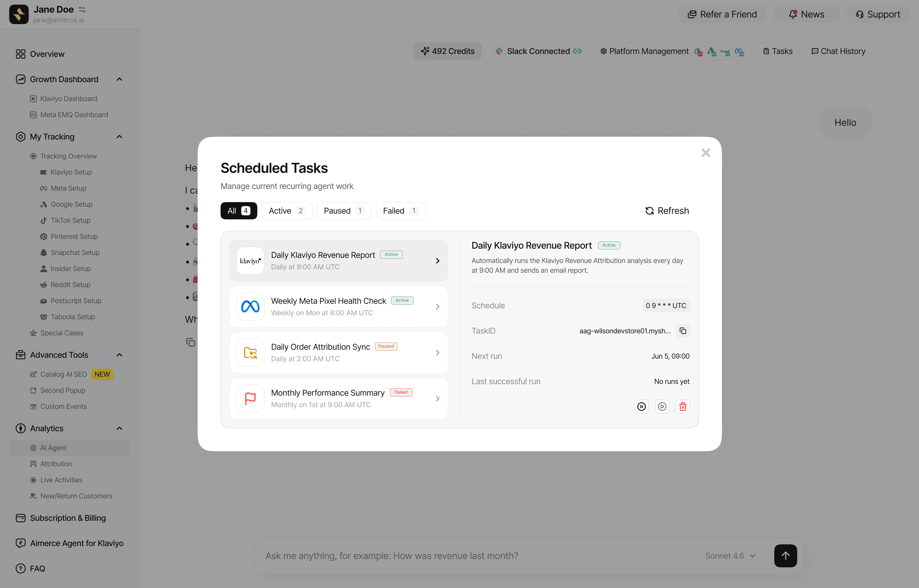Viewport: 919px width, 588px height.
Task: Open the Sonnet 4.6 model dropdown
Action: [x=730, y=556]
